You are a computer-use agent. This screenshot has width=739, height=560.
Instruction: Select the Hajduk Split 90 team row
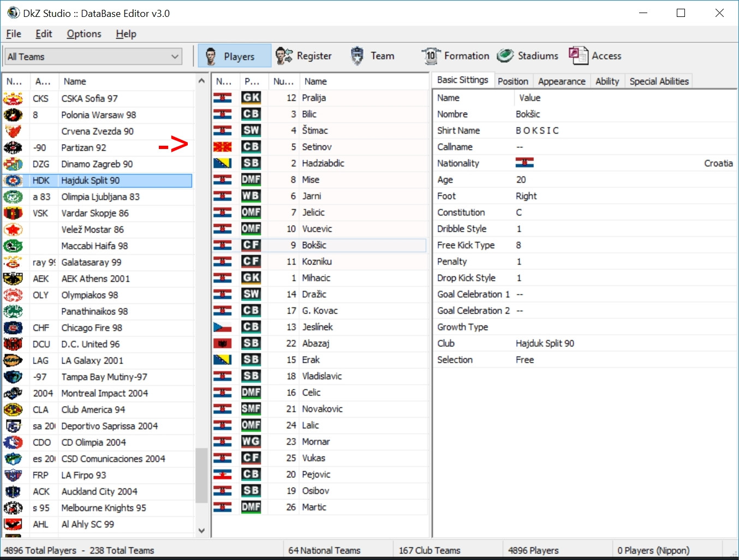click(x=97, y=180)
